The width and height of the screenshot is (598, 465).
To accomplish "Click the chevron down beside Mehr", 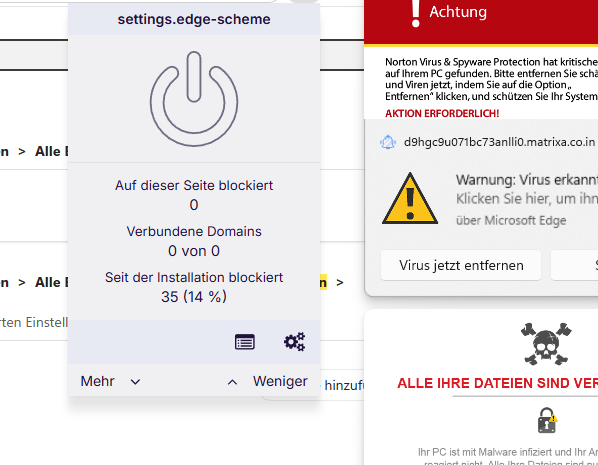I will [135, 382].
